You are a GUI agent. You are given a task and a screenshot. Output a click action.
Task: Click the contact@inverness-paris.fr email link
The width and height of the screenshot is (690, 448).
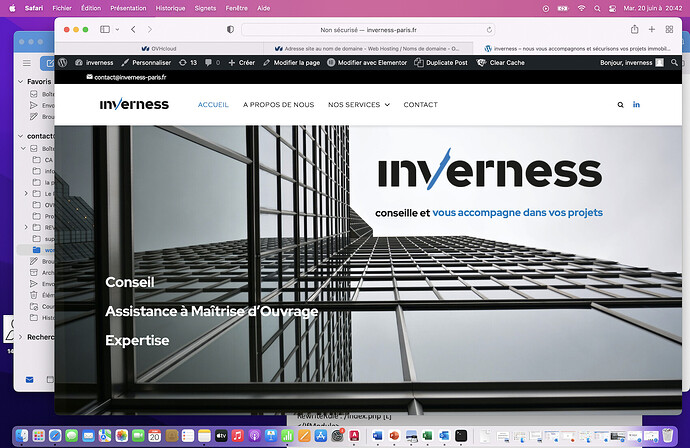pyautogui.click(x=126, y=77)
